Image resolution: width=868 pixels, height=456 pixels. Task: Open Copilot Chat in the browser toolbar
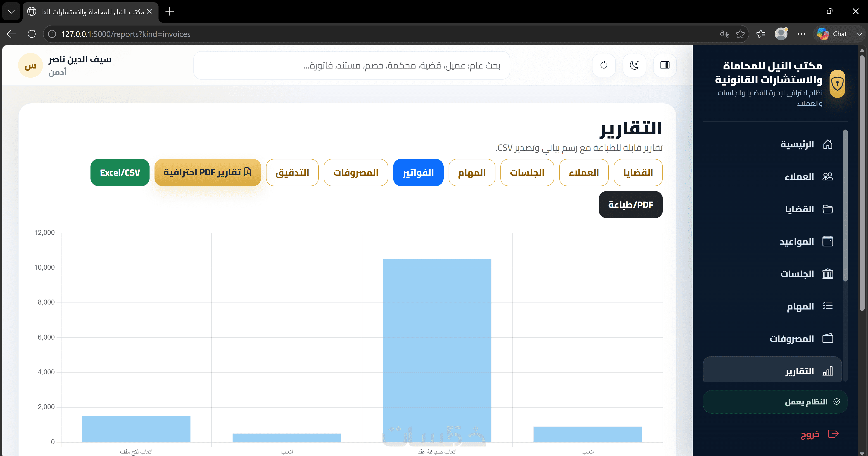click(x=832, y=34)
